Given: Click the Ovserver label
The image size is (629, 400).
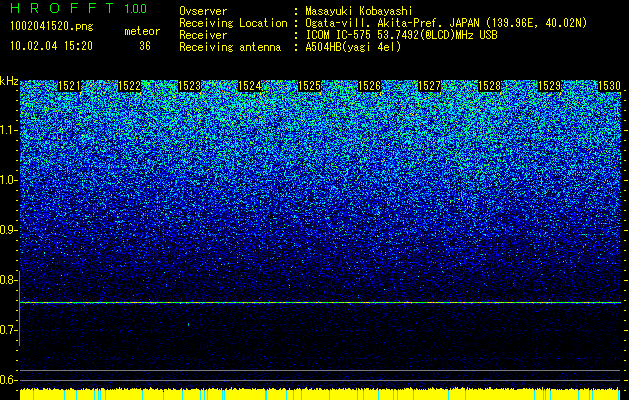Looking at the screenshot, I should [203, 11].
